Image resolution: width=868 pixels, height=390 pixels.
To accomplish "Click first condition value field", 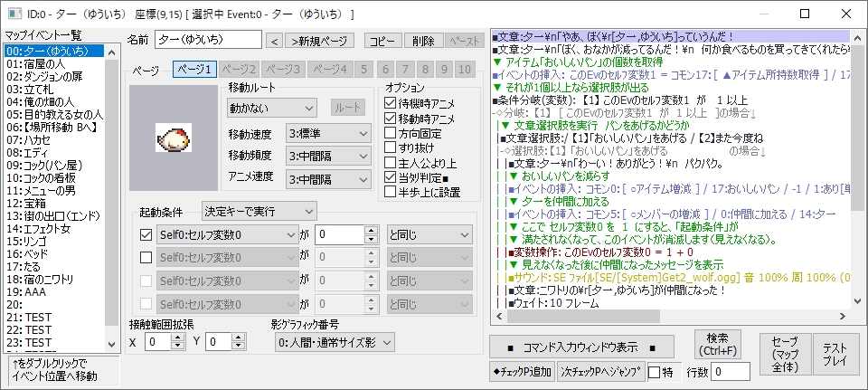I will tap(339, 235).
